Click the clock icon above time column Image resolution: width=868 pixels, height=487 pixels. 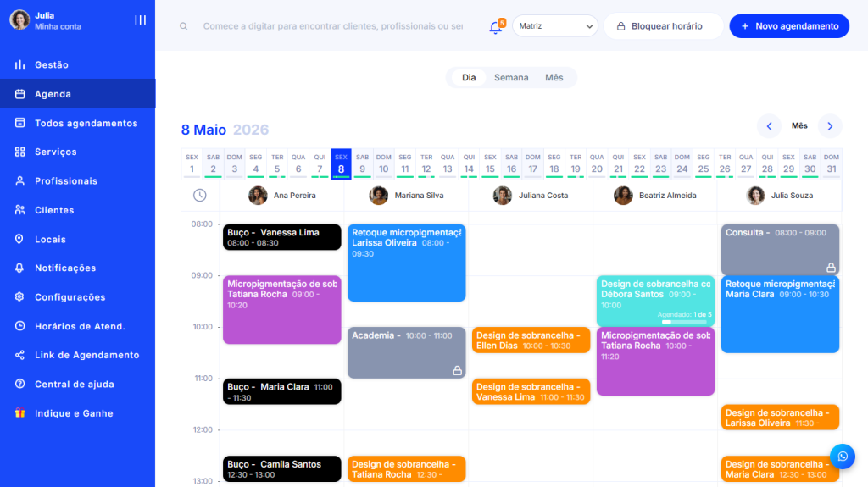(x=199, y=196)
